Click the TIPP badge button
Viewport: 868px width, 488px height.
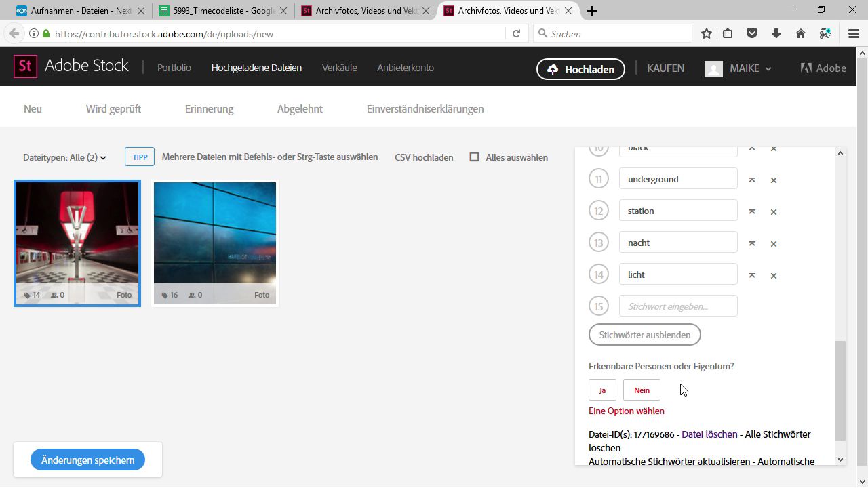coord(140,157)
